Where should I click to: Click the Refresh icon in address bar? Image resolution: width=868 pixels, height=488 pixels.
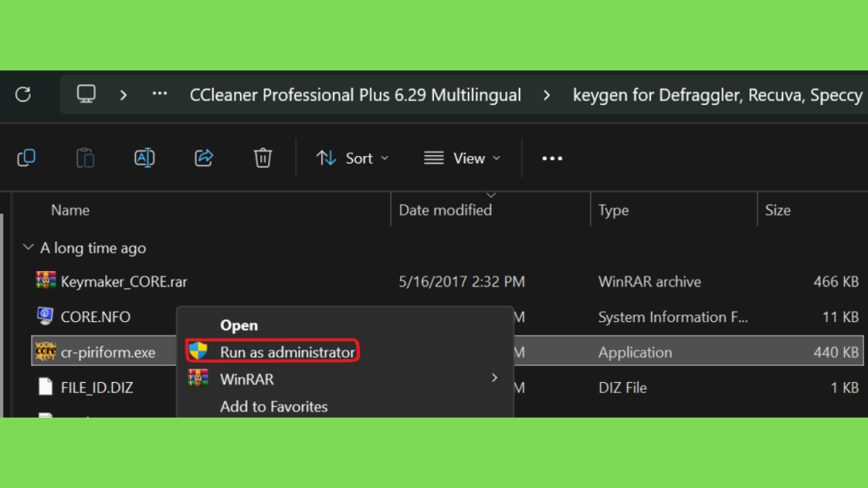[23, 95]
